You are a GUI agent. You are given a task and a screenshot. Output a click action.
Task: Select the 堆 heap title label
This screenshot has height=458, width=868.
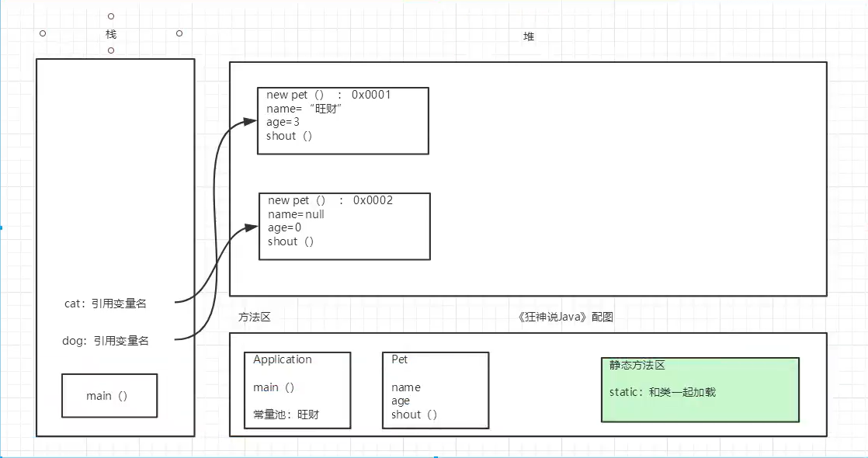click(529, 36)
